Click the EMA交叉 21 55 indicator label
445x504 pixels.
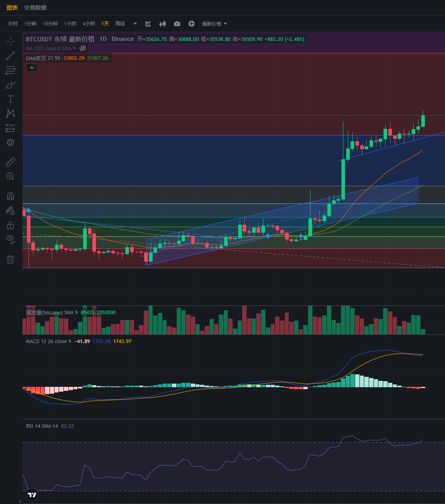[x=43, y=58]
